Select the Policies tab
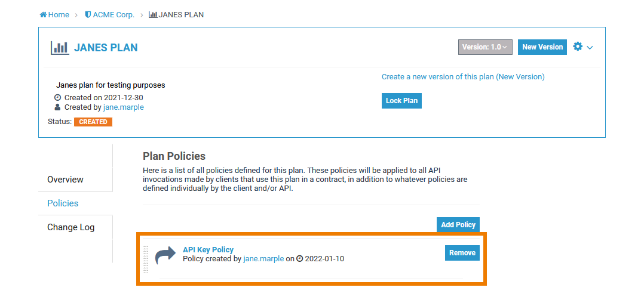This screenshot has height=306, width=644. pos(63,203)
